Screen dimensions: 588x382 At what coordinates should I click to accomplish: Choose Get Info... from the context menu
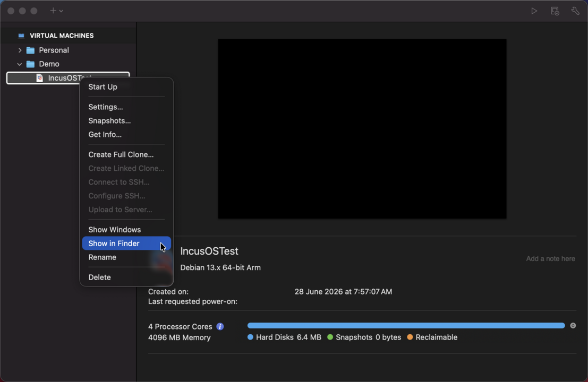(126, 134)
